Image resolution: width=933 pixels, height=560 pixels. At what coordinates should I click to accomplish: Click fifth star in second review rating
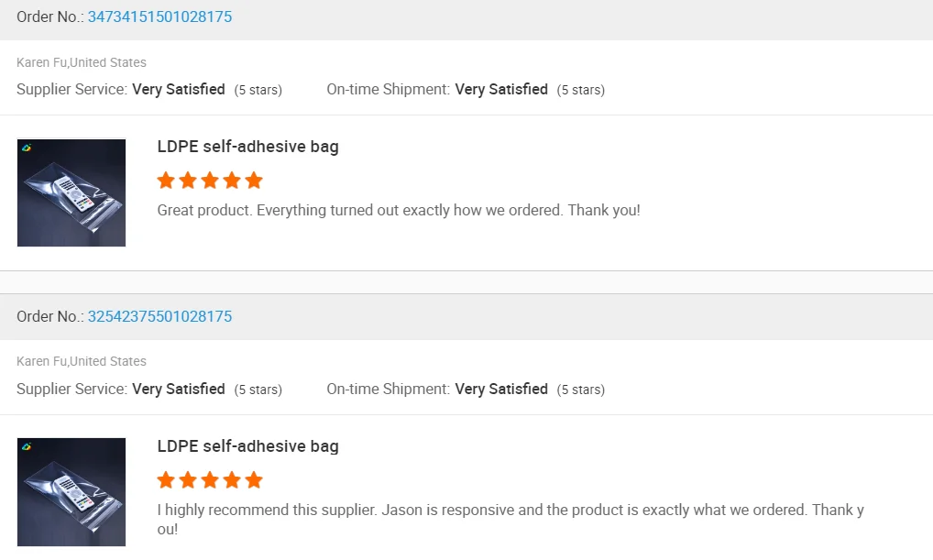(254, 480)
